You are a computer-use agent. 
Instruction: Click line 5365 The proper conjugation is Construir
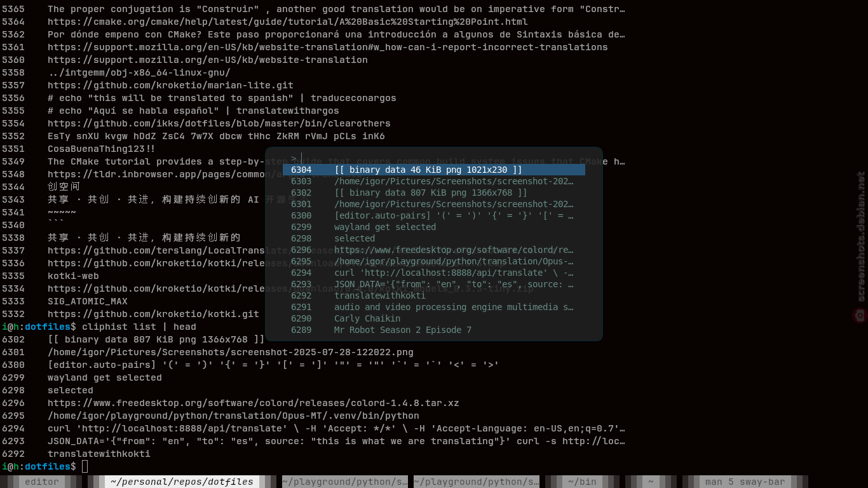[336, 9]
